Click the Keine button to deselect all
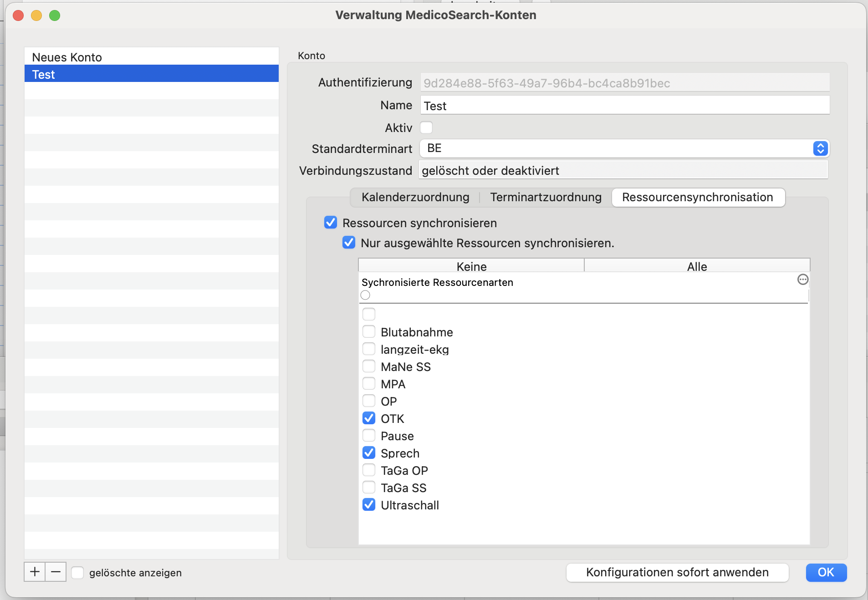 pos(471,266)
